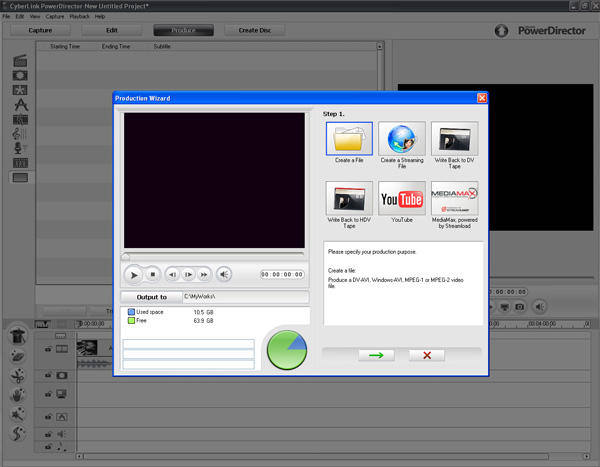Open the Chapter Room icon
The image size is (600, 467).
pyautogui.click(x=20, y=163)
